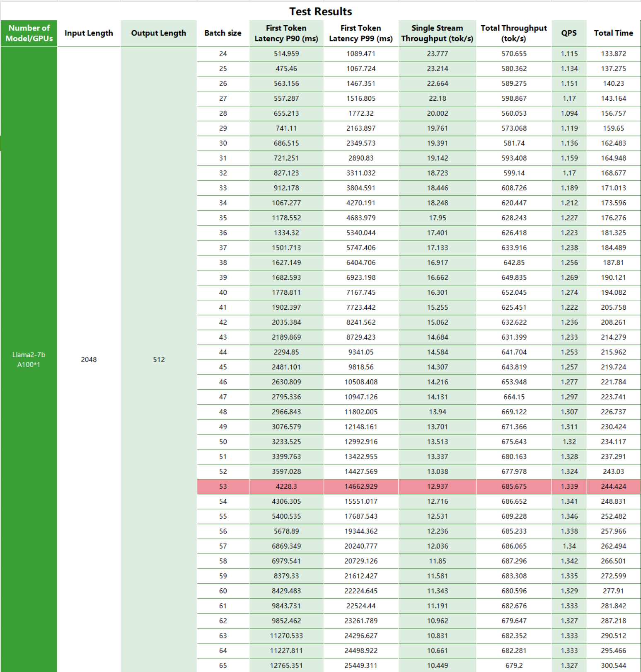Screen dimensions: 641x672
Task: Click total throughput value '599.14'
Action: pyautogui.click(x=514, y=173)
